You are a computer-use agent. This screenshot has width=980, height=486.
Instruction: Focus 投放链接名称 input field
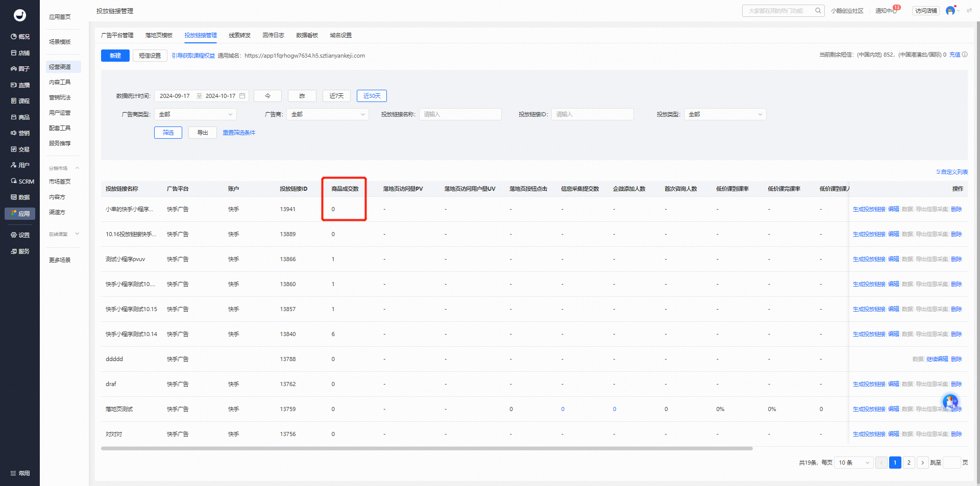[x=460, y=114]
